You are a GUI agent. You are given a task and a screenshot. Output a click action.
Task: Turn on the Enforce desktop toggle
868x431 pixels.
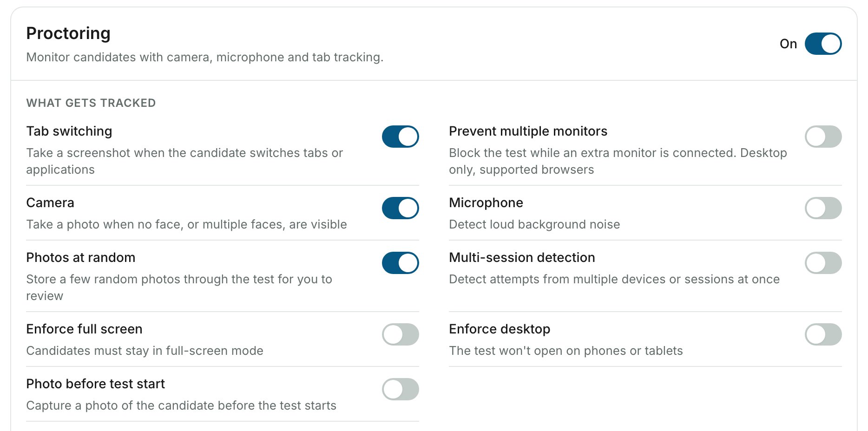click(823, 334)
